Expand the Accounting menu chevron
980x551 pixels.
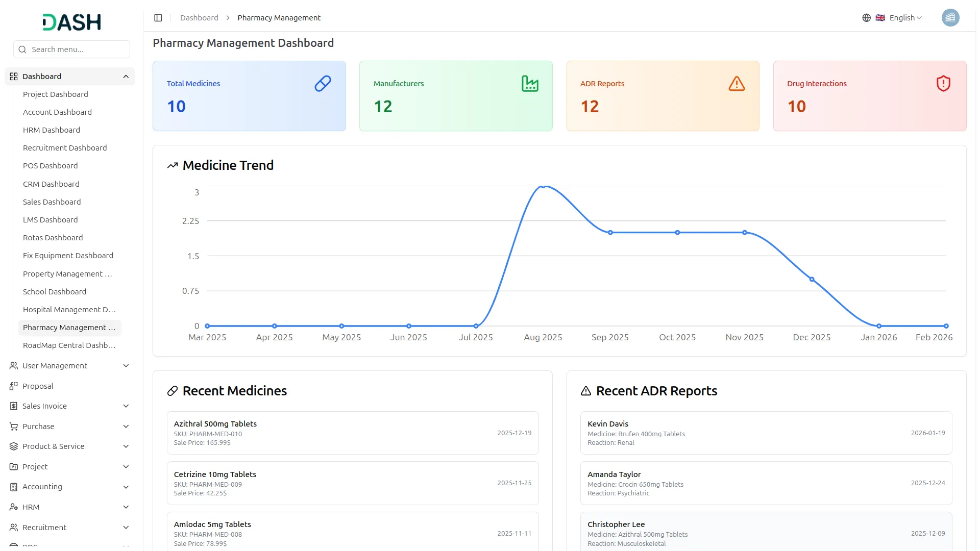126,487
